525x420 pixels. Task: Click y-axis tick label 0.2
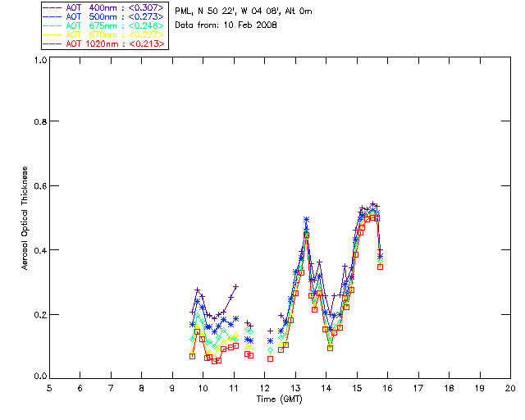(40, 315)
